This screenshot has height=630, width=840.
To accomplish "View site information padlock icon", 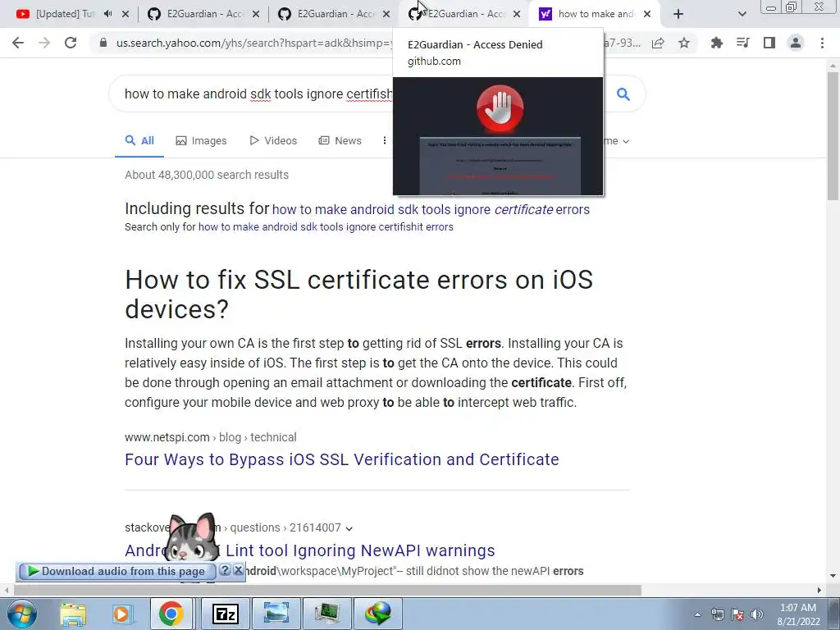I will click(x=103, y=43).
